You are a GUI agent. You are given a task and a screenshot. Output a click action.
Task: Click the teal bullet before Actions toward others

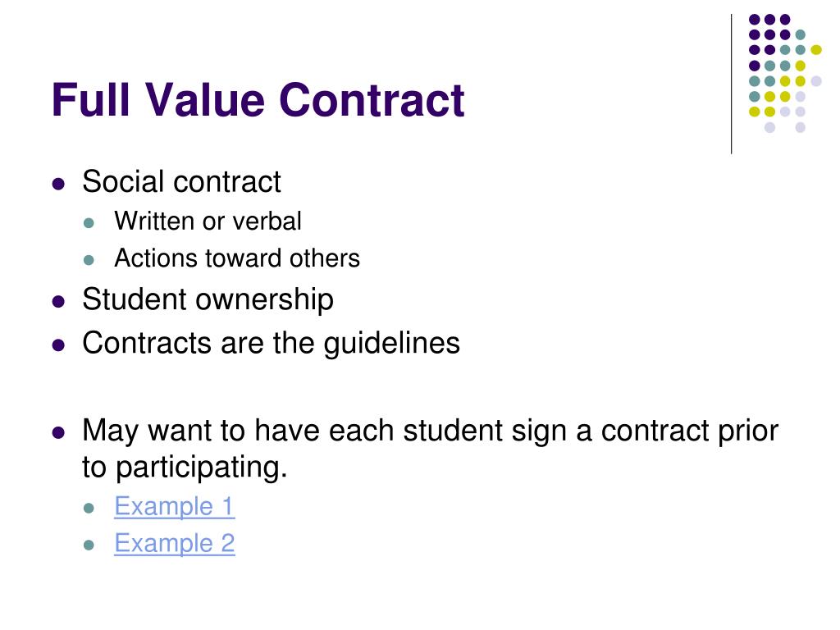pos(89,261)
